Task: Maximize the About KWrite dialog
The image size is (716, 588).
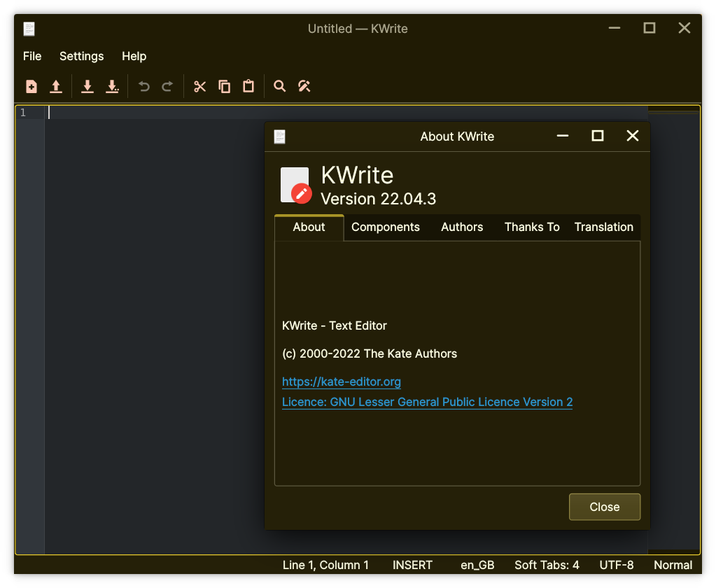Action: [598, 136]
